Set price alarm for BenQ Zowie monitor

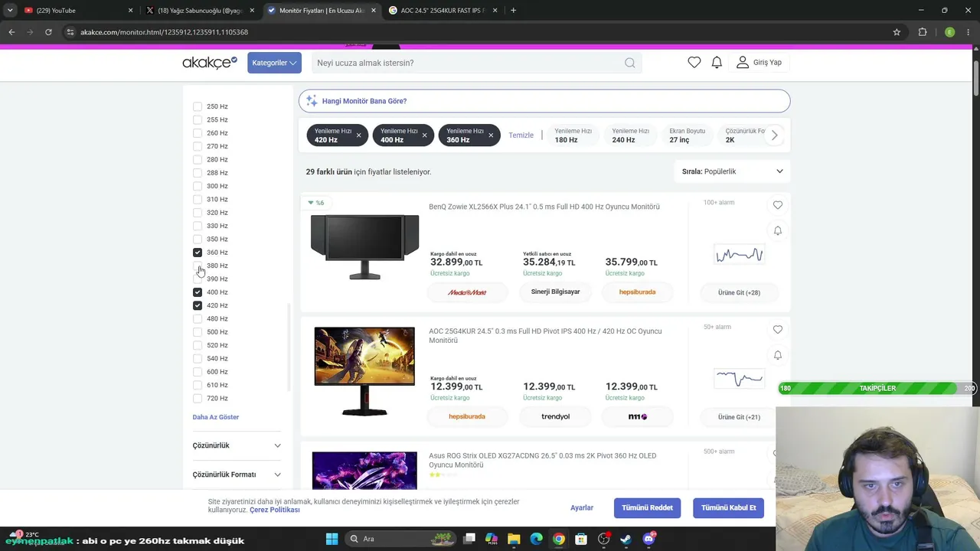pyautogui.click(x=777, y=230)
